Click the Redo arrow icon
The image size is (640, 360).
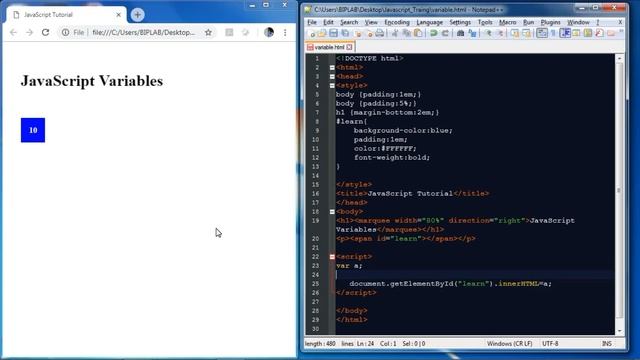point(445,33)
